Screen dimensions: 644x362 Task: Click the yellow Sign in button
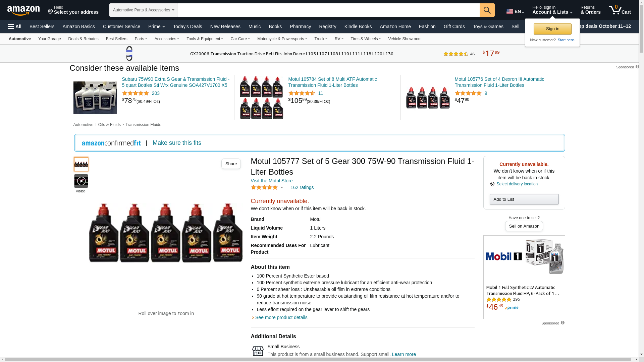[x=552, y=29]
